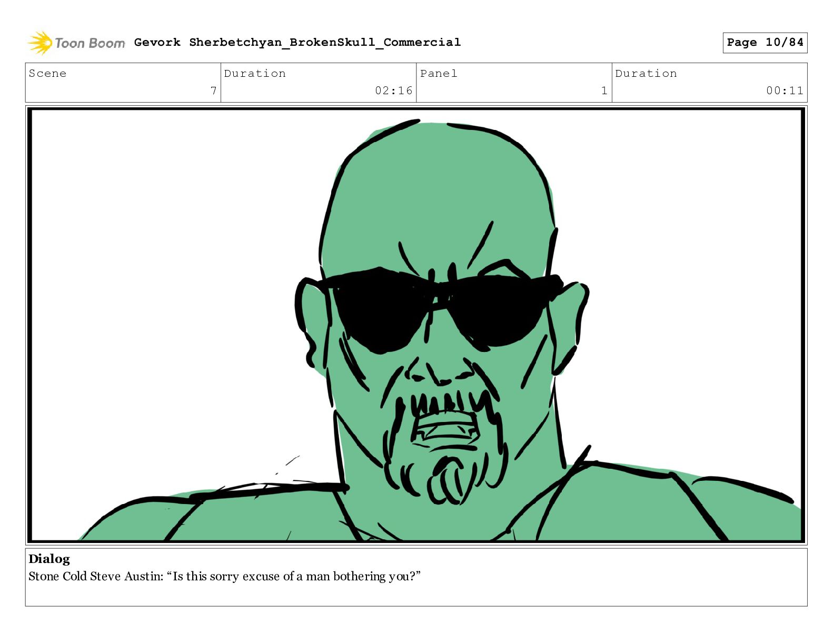Select scene number '7'
This screenshot has height=644, width=834.
[214, 90]
